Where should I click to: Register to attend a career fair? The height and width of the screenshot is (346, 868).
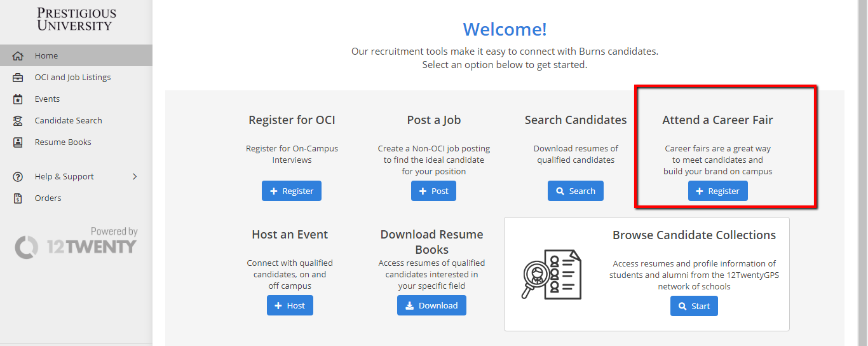point(717,191)
